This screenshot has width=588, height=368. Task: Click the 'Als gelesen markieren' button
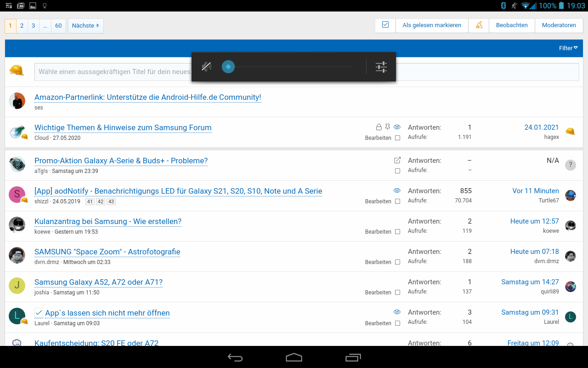coord(432,25)
